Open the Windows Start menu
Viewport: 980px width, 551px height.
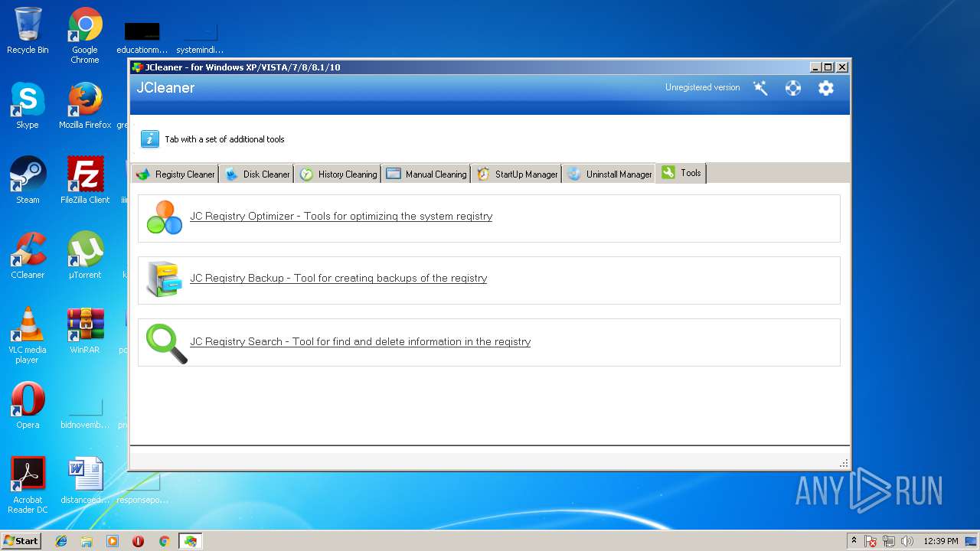point(21,541)
